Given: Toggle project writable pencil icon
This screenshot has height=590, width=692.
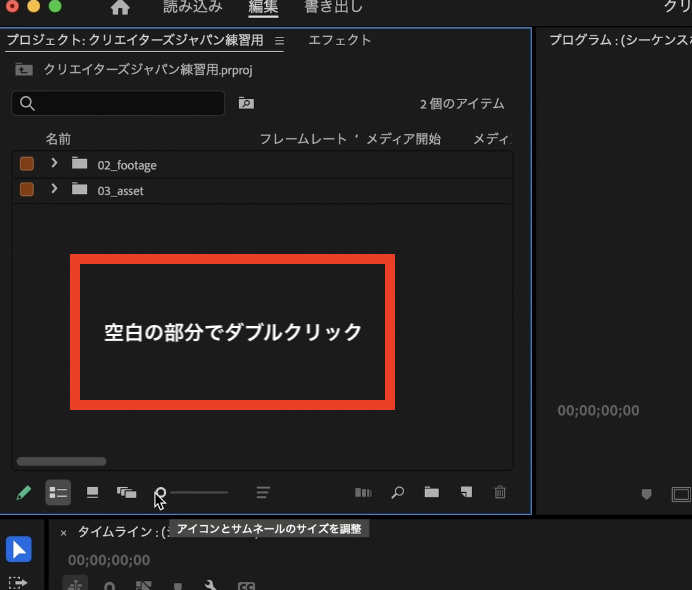Looking at the screenshot, I should point(24,492).
